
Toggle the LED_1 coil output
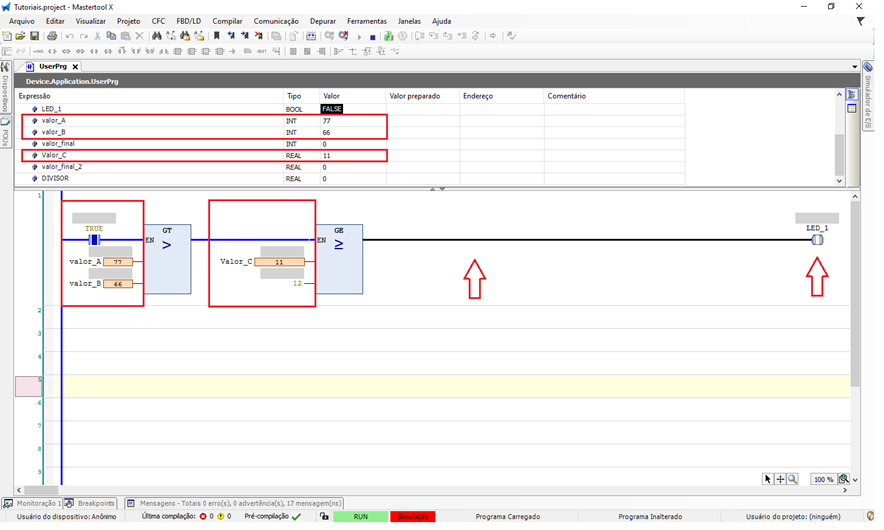pos(817,240)
